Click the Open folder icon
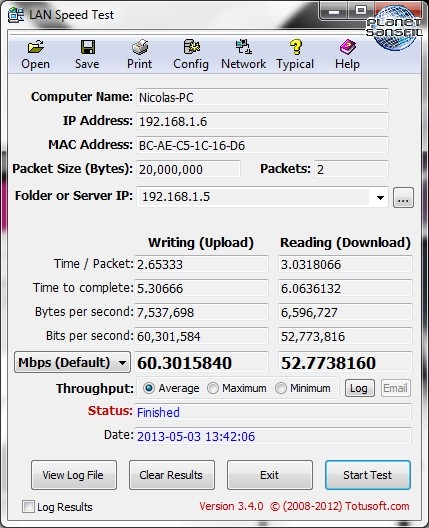This screenshot has height=528, width=429. (35, 47)
